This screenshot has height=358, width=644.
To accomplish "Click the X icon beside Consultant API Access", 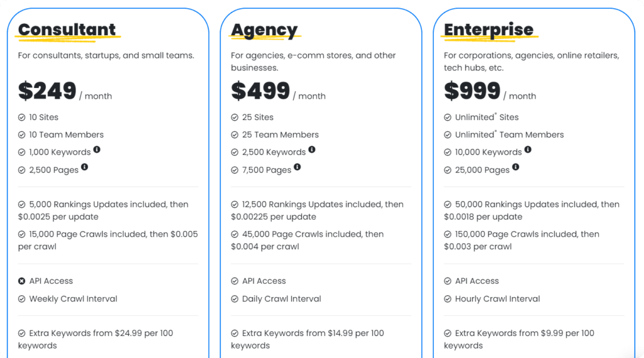I will click(22, 281).
